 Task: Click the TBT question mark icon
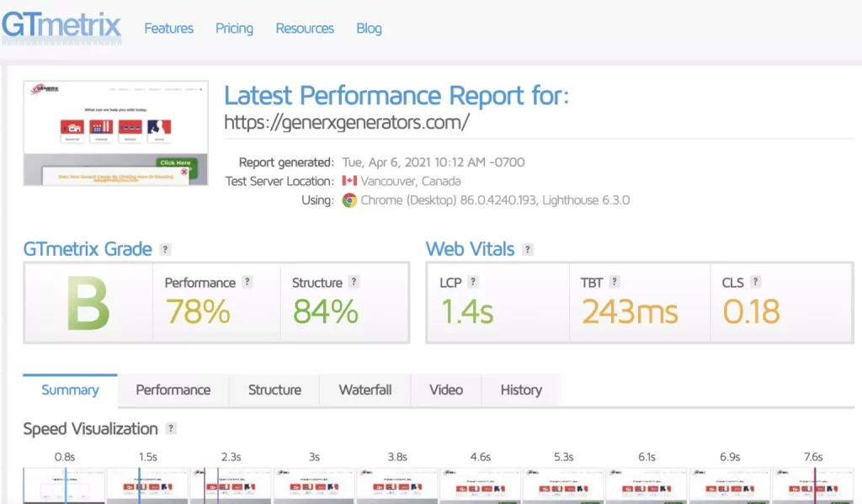(615, 283)
